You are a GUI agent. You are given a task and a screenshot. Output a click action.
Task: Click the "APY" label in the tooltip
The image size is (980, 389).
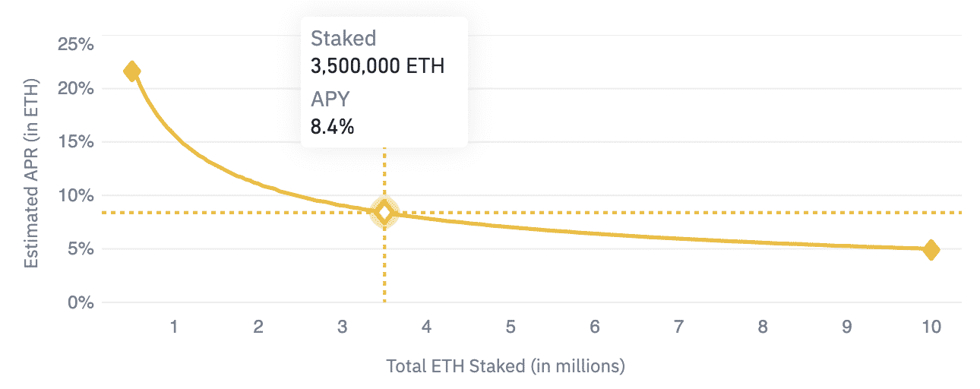coord(329,99)
